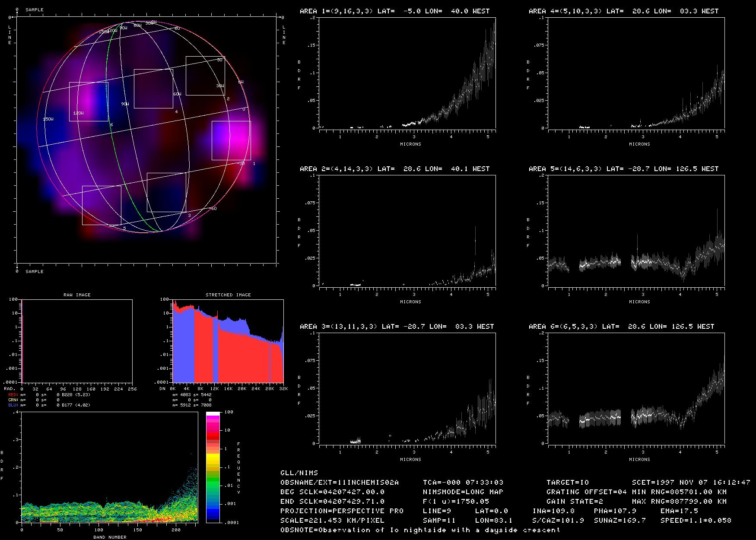756x540 pixels.
Task: Click the BDRF versus BAND NUMBER density plot
Action: 109,467
